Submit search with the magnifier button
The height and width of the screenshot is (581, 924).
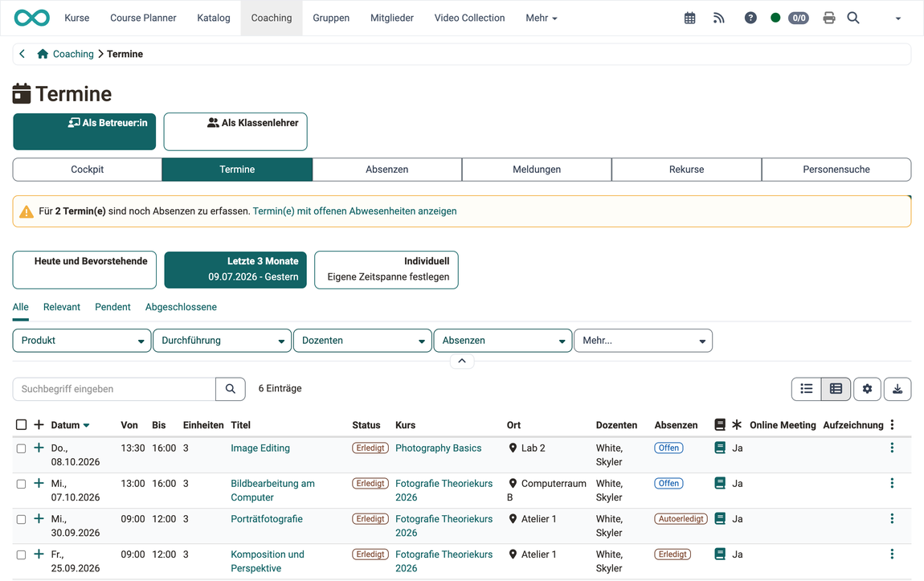pyautogui.click(x=231, y=389)
